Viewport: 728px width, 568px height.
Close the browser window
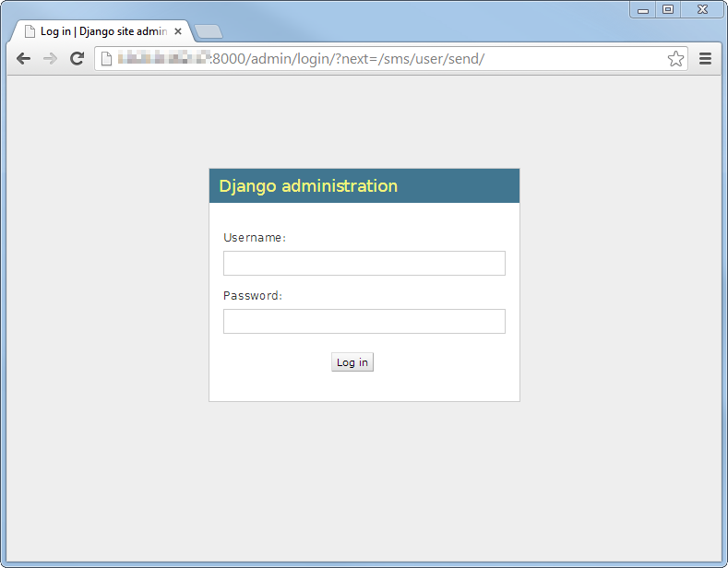coord(702,10)
